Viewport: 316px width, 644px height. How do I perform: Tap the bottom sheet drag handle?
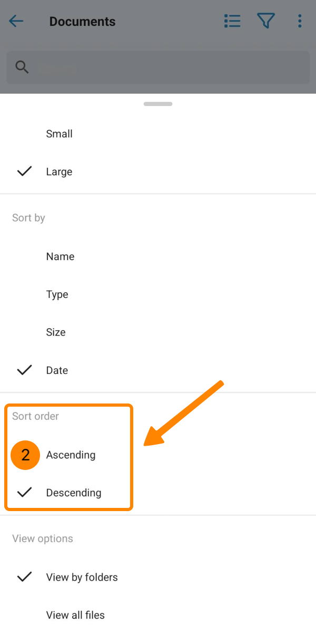[158, 104]
